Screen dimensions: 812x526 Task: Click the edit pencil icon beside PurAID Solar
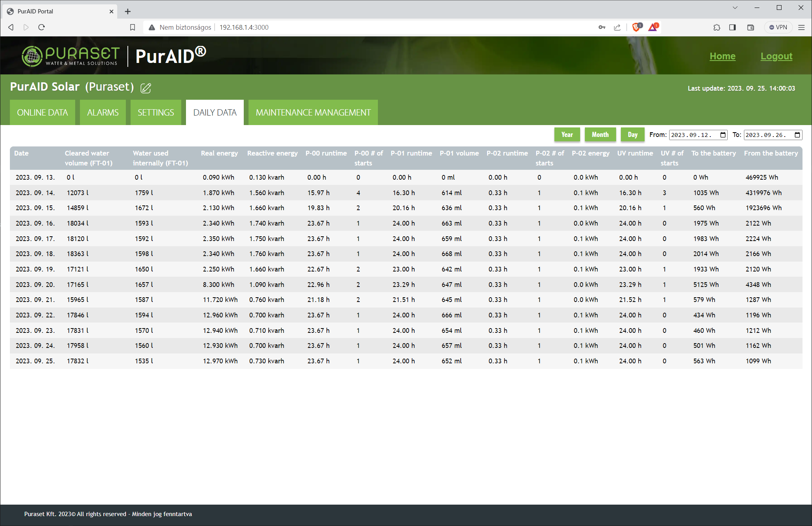tap(146, 88)
